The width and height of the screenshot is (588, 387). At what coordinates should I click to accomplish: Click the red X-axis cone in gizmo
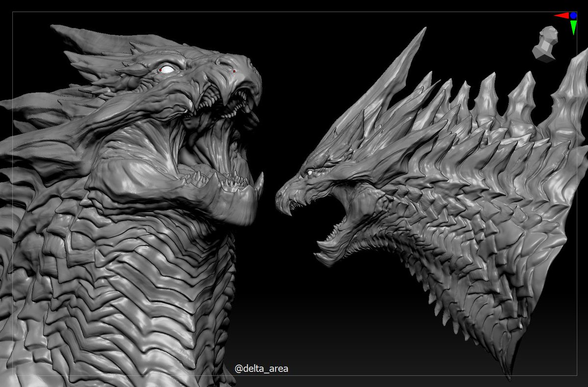561,16
